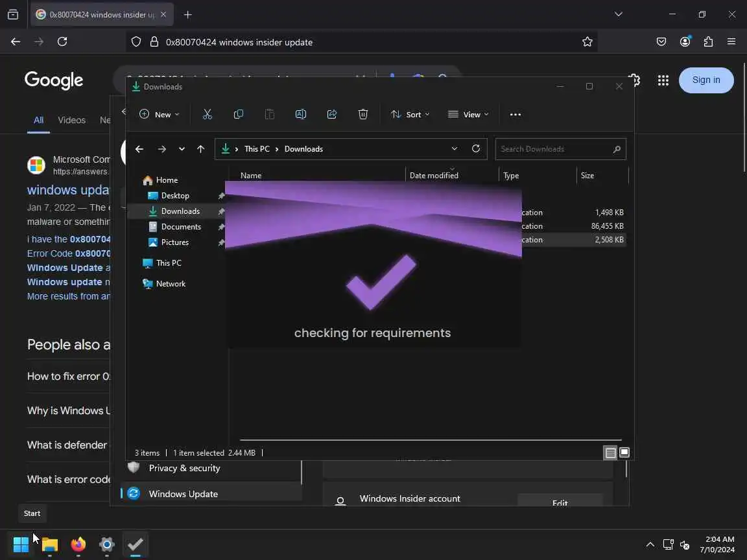Bookmark this page with the star icon
747x560 pixels.
[x=587, y=42]
